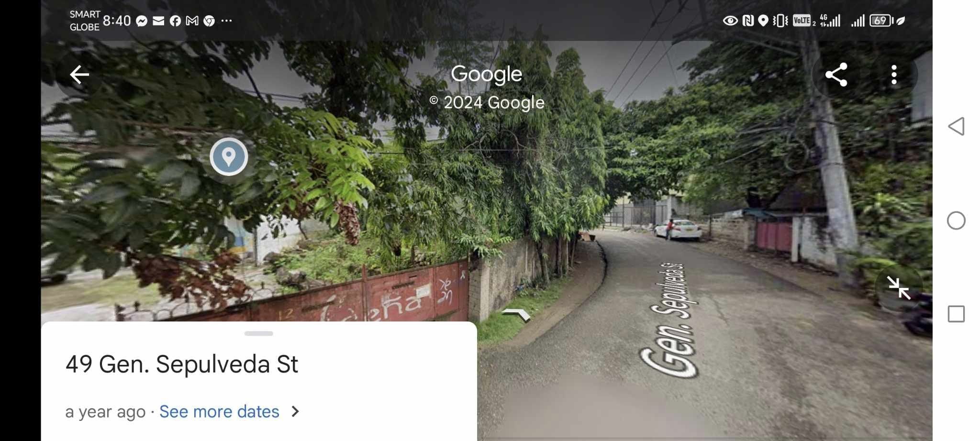Viewport: 980px width, 441px height.
Task: Tap the 49 Gen. Sepulveda St address
Action: click(182, 364)
